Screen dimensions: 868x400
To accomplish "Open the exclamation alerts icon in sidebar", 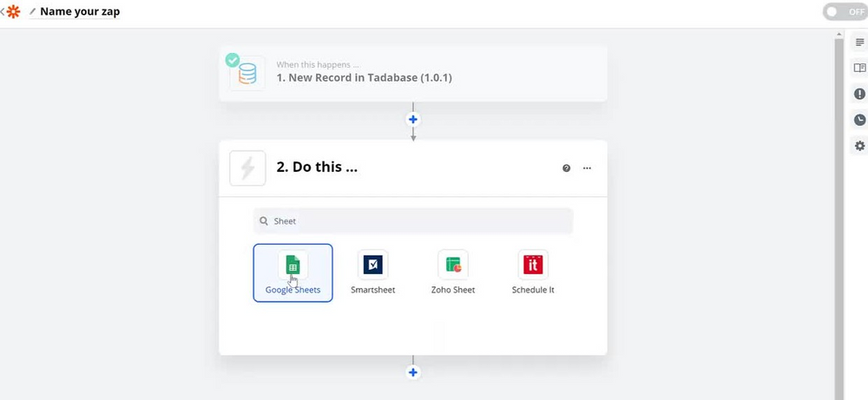I will tap(859, 94).
